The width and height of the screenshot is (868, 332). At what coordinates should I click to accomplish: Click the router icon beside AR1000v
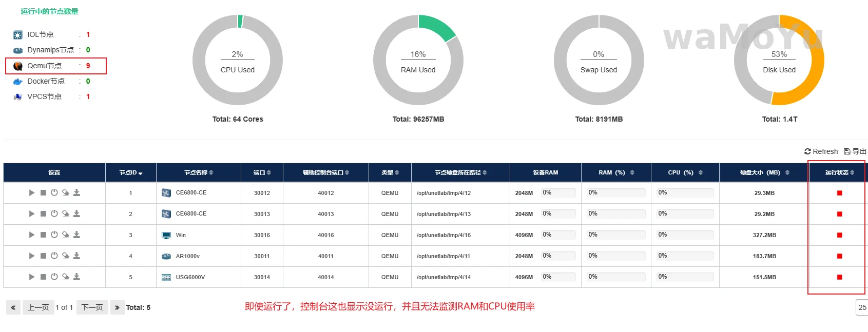(166, 256)
